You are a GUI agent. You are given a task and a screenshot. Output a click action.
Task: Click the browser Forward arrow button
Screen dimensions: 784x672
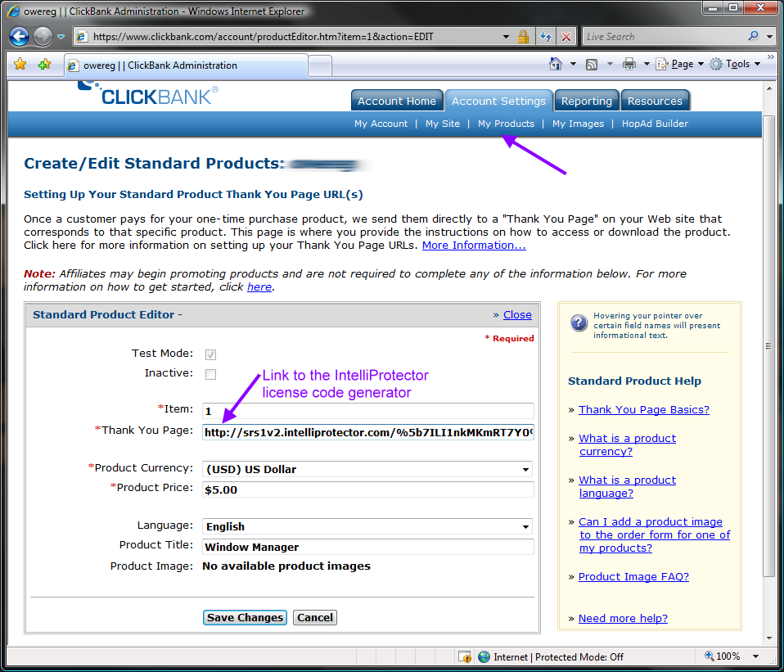click(x=43, y=37)
